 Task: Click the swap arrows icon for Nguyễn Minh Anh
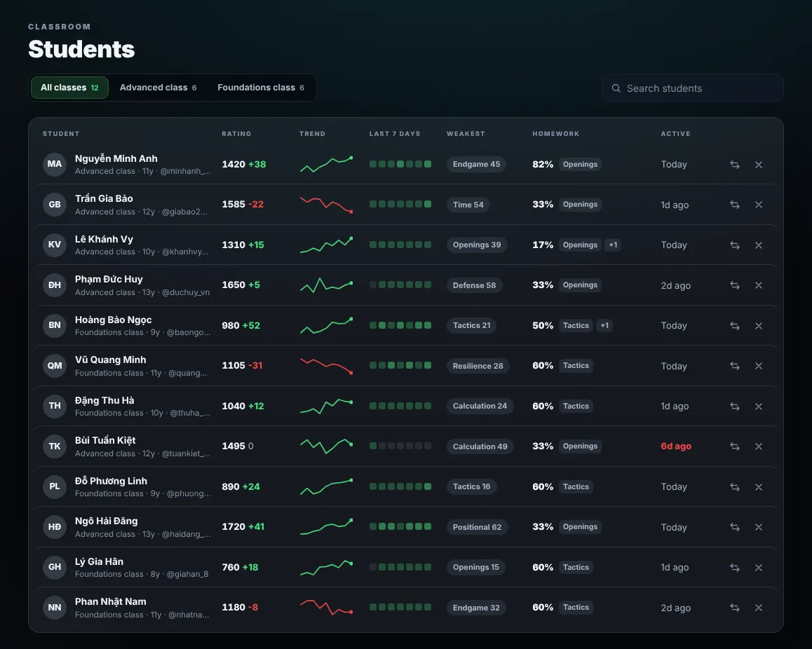[x=734, y=165]
